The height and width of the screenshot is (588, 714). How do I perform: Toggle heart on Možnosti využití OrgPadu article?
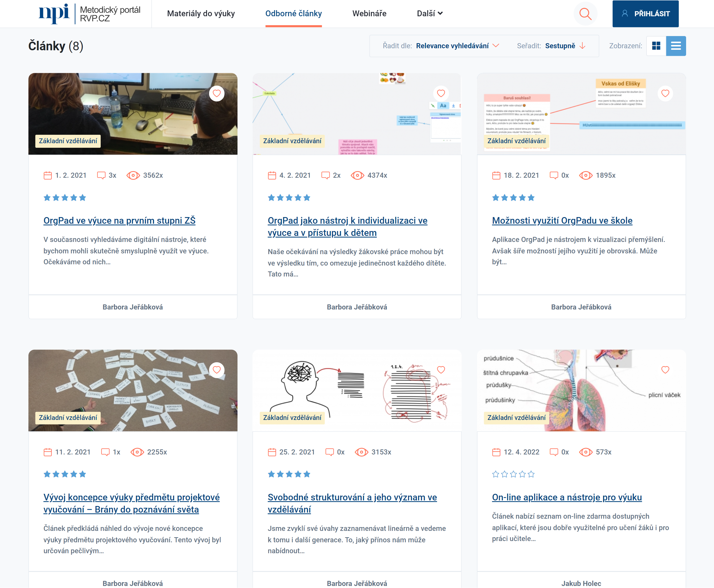(x=665, y=93)
